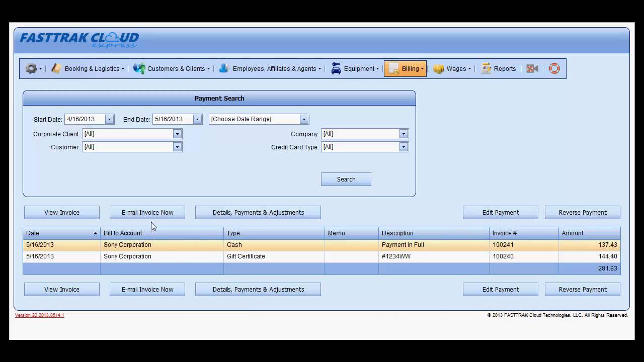644x362 pixels.
Task: Sort by the Type column header
Action: [274, 233]
